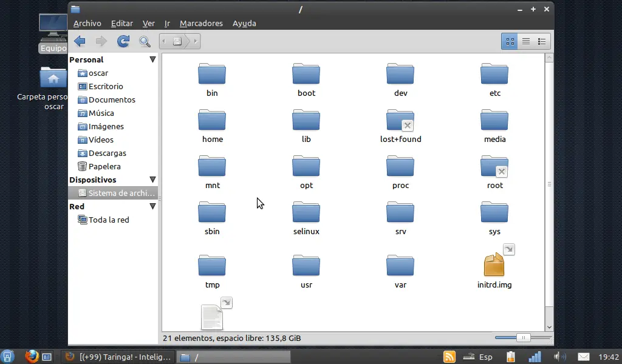Select the media folder icon
The height and width of the screenshot is (364, 622).
click(x=494, y=120)
